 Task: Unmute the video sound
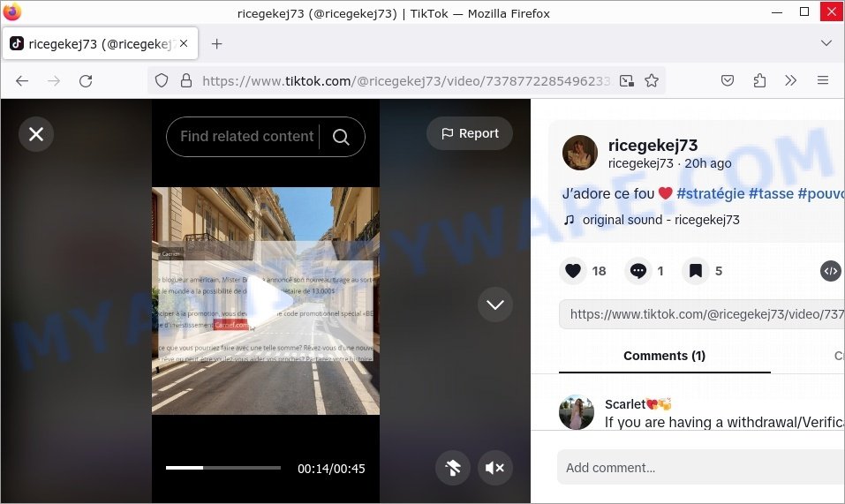tap(494, 468)
